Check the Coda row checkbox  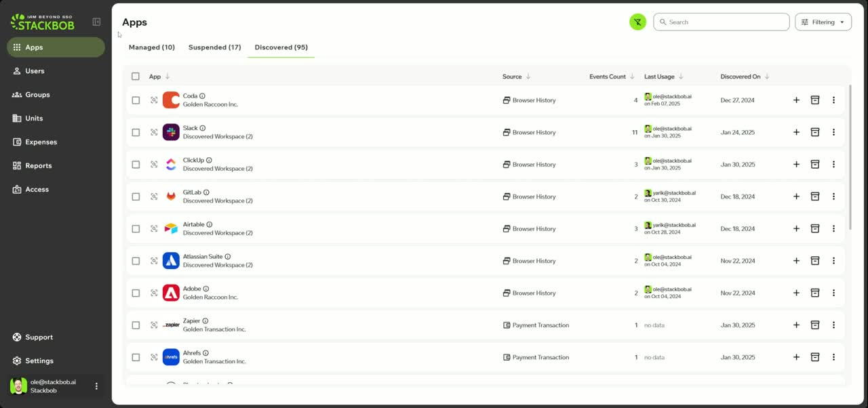[x=136, y=100]
